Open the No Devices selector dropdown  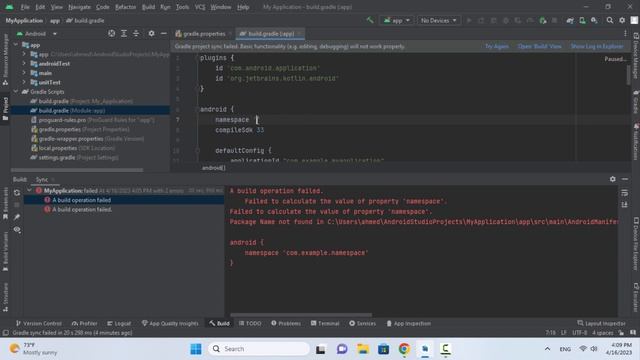(439, 20)
